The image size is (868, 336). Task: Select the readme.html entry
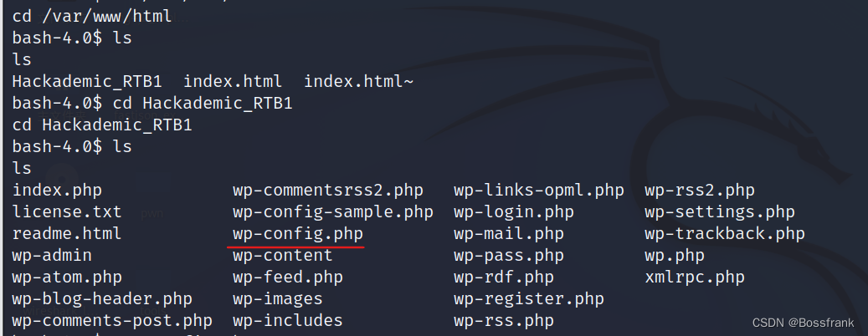[67, 234]
